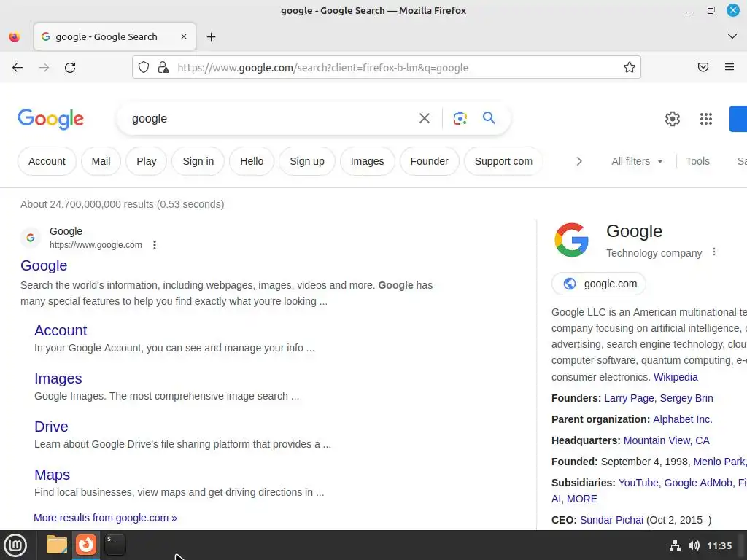Click the Firefox taskbar icon
Screen dimensions: 747x560
86,545
